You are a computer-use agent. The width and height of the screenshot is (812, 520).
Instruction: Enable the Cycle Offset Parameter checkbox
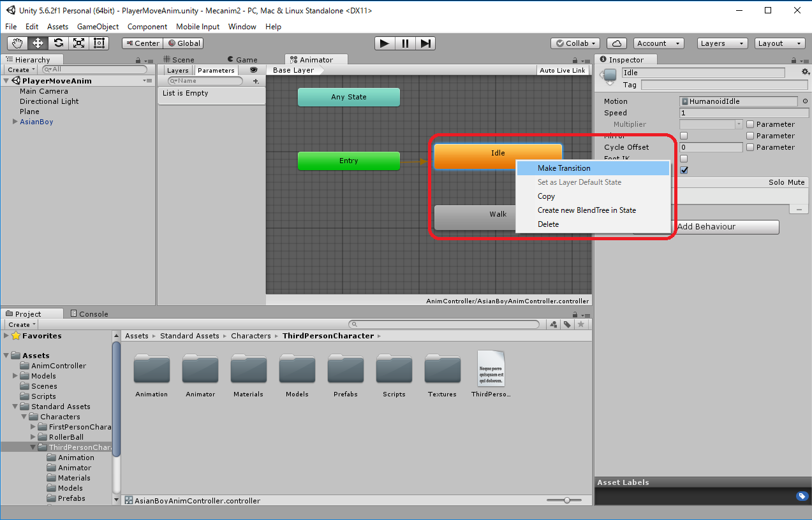point(750,147)
